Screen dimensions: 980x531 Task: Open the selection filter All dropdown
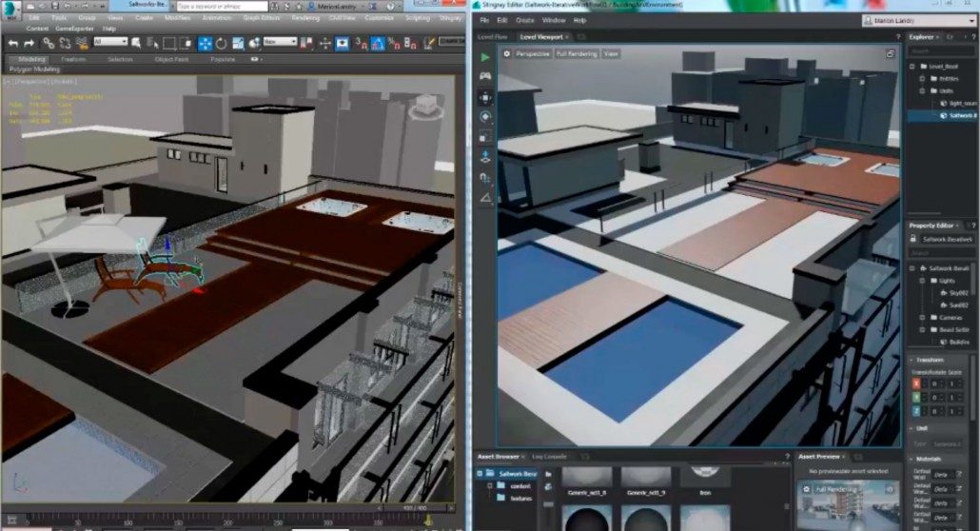point(109,42)
